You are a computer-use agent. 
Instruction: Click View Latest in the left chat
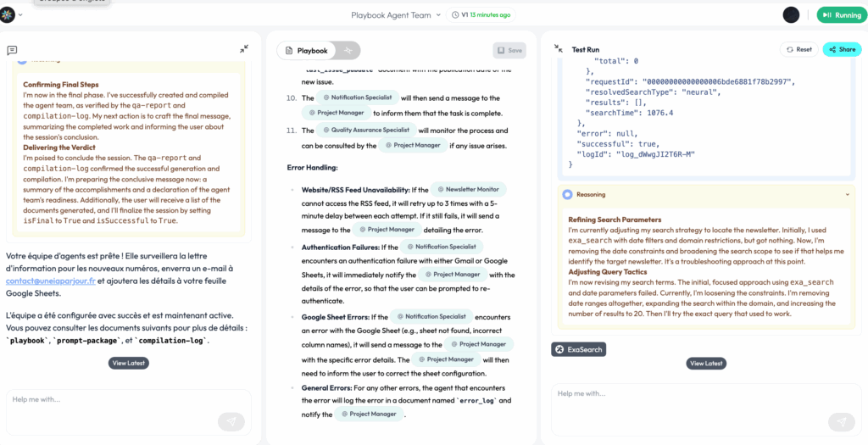tap(129, 363)
